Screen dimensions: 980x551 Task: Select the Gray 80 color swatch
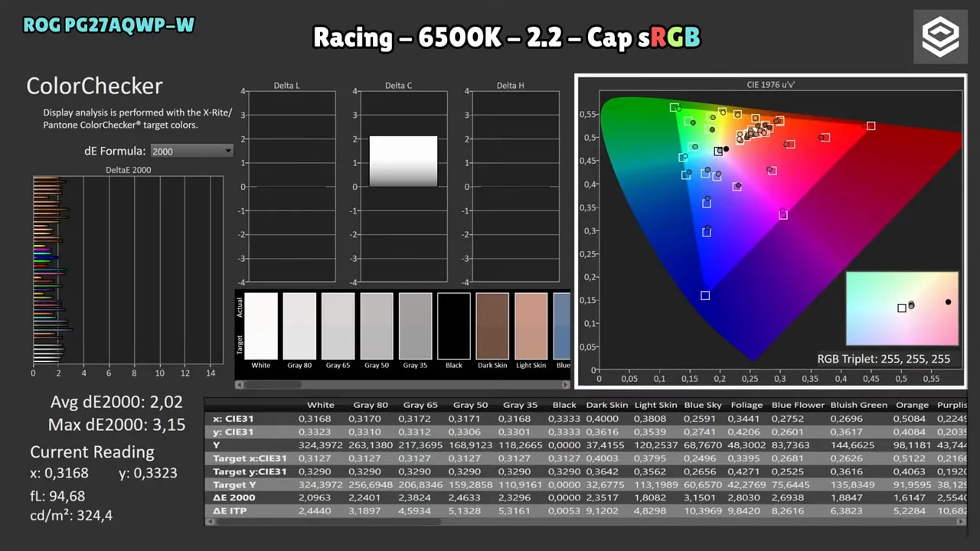pyautogui.click(x=299, y=326)
